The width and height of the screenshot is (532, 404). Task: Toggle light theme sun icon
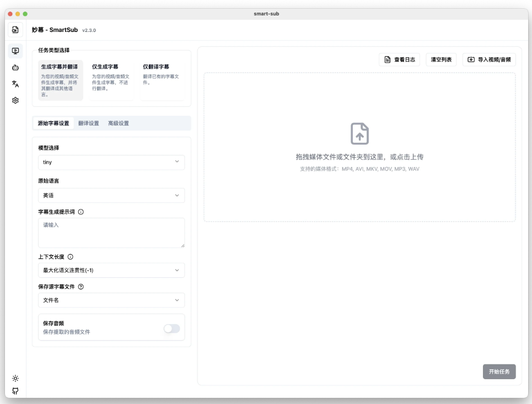coord(15,378)
